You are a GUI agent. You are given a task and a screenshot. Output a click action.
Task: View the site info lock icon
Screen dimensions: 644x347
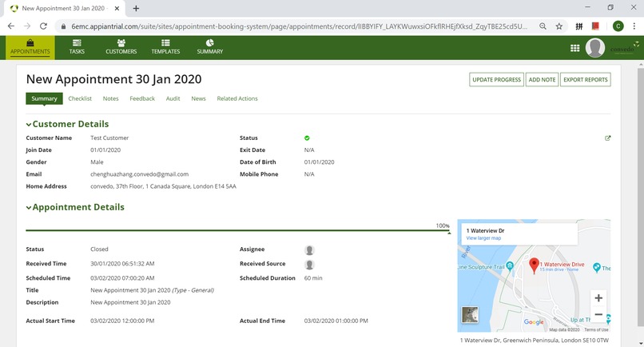(63, 26)
